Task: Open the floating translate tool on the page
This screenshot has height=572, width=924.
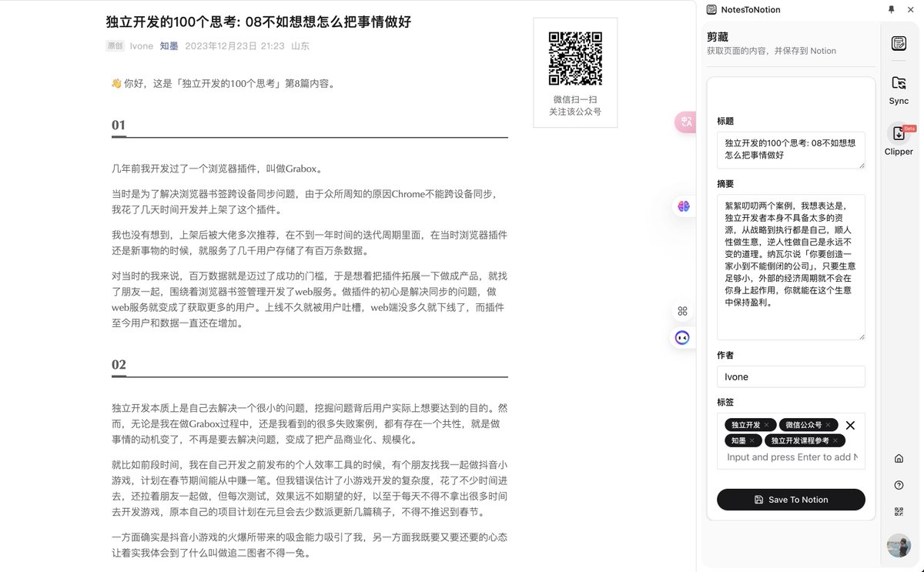Action: tap(685, 122)
